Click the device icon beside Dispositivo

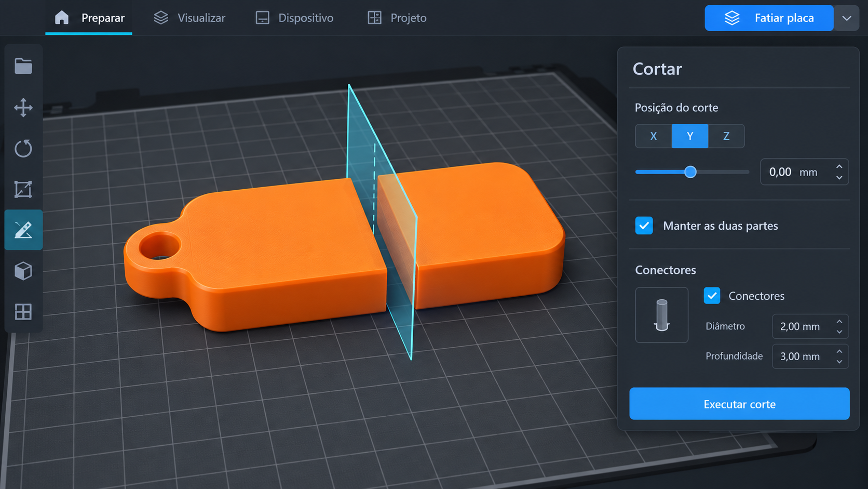263,18
